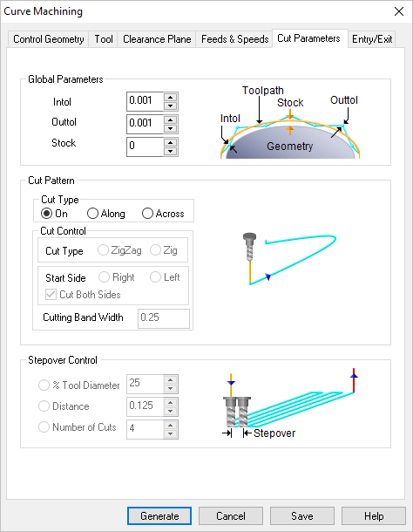Click the Number of Cuts value field
413x532 pixels.
pyautogui.click(x=146, y=429)
